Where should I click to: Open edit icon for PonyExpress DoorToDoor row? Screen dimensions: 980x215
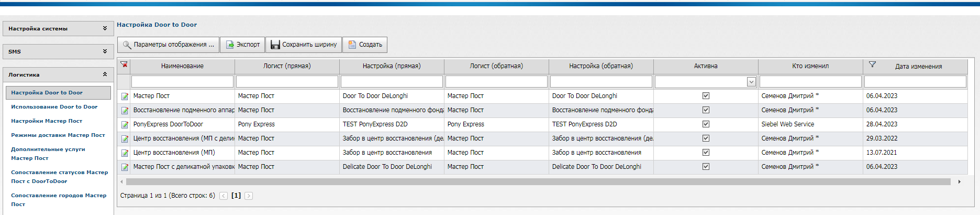(125, 125)
